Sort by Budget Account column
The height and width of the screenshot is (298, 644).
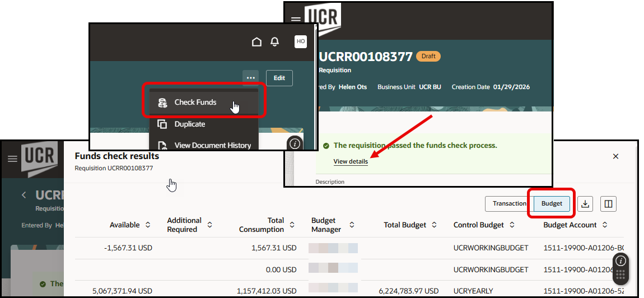(x=605, y=225)
